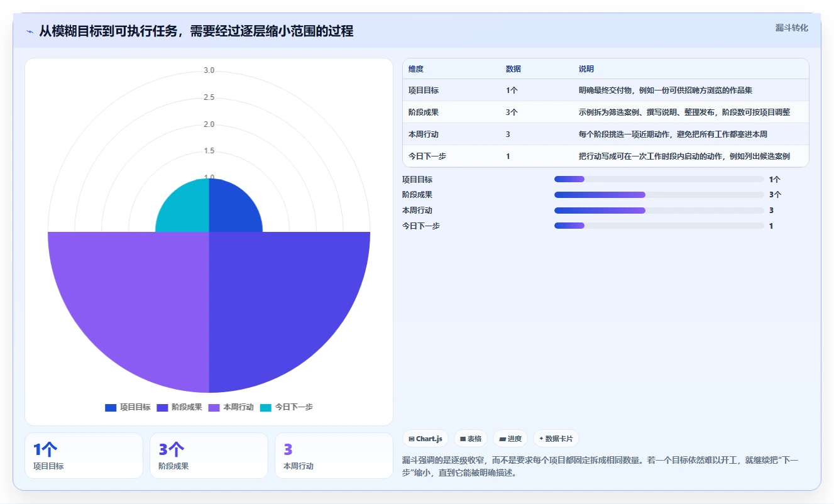The height and width of the screenshot is (504, 834).
Task: Click description starting with 示例拆为筛选案例
Action: pyautogui.click(x=684, y=112)
